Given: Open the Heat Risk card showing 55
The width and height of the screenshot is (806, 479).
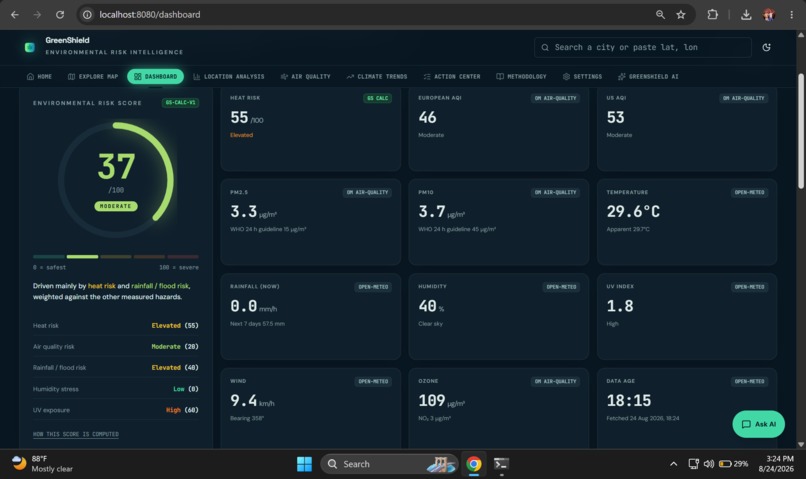Looking at the screenshot, I should tap(310, 128).
